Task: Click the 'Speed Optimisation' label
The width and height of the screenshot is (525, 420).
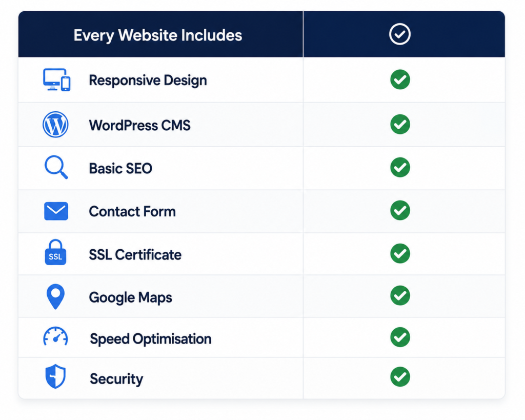Action: 151,339
